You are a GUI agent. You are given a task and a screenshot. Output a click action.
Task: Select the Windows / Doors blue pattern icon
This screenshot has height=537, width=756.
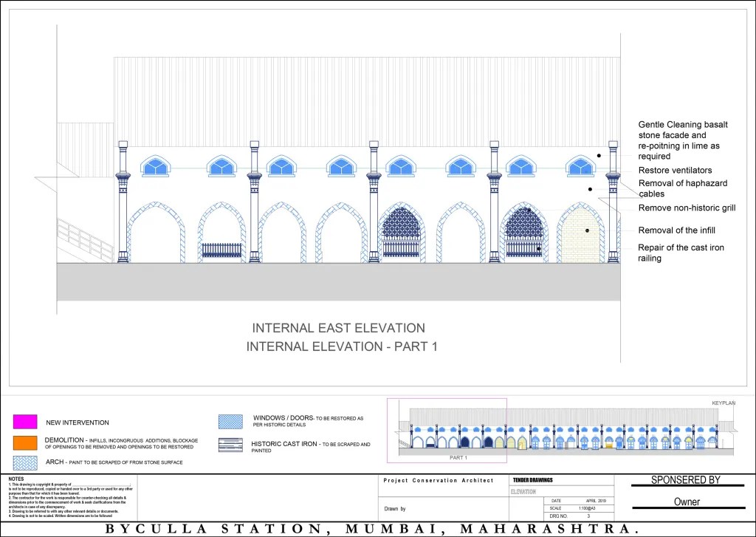click(230, 421)
